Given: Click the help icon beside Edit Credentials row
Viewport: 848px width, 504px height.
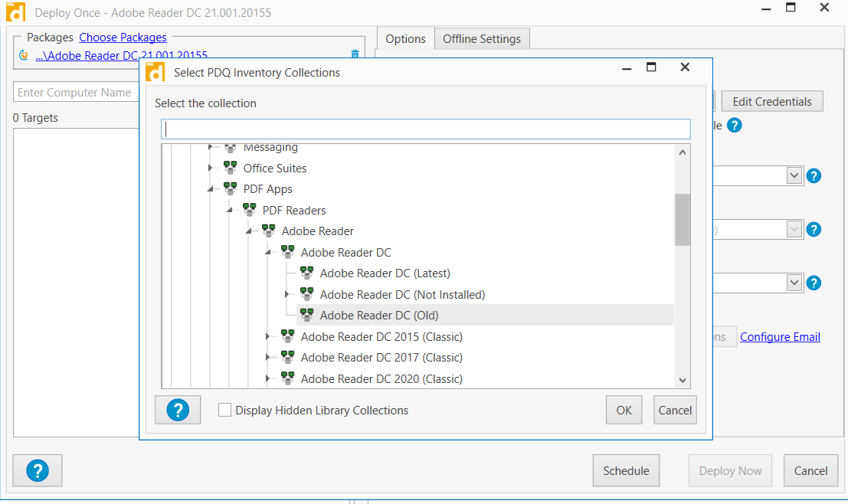Looking at the screenshot, I should click(x=734, y=126).
